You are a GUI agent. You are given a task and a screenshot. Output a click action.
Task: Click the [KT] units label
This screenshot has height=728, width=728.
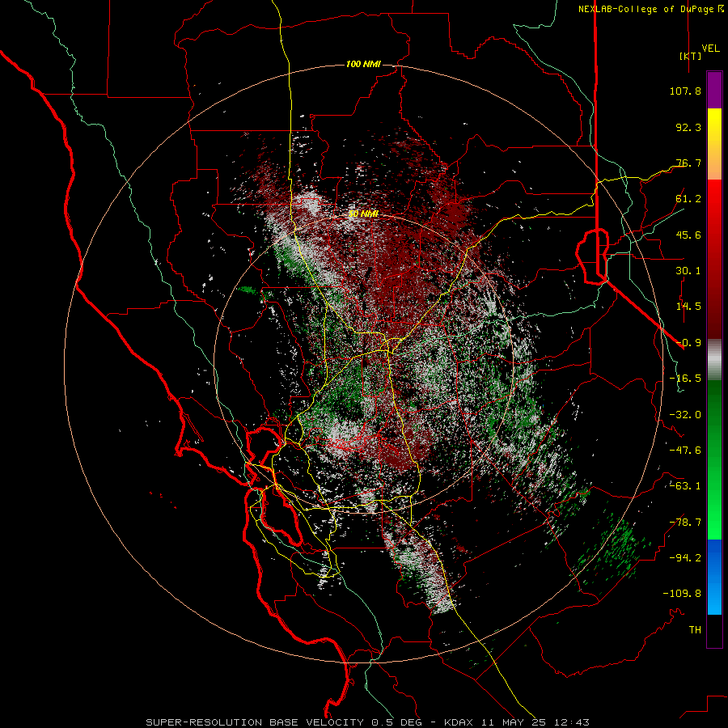click(x=690, y=56)
